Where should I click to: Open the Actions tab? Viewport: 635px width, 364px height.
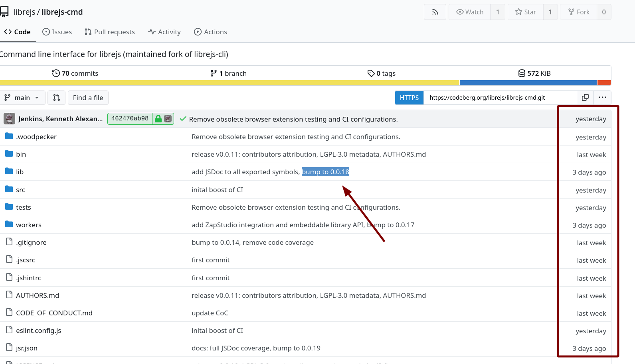click(210, 32)
